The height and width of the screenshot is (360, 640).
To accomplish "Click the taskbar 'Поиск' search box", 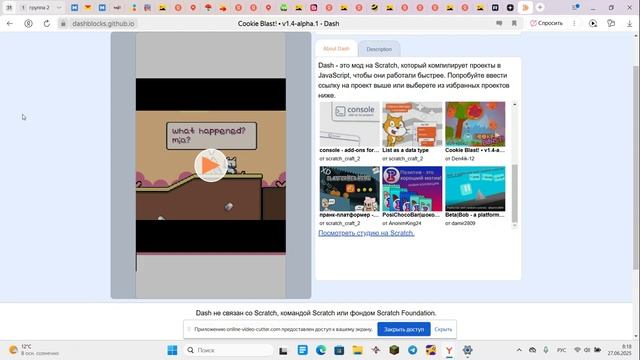I will click(x=229, y=350).
